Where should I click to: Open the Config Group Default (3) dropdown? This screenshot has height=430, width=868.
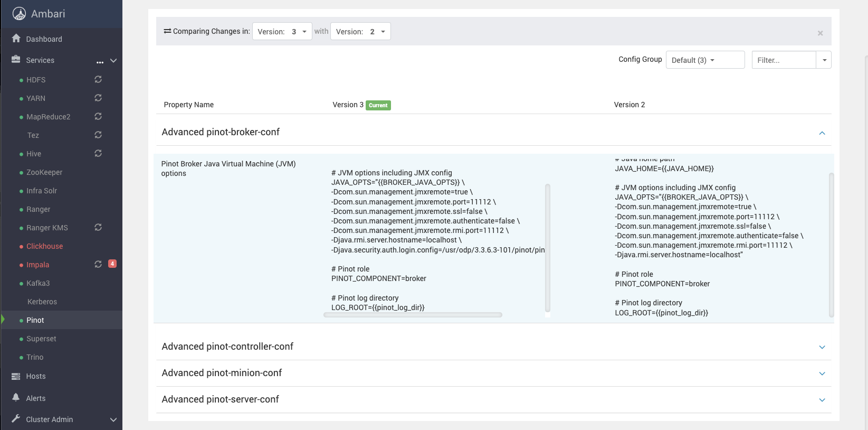point(705,60)
